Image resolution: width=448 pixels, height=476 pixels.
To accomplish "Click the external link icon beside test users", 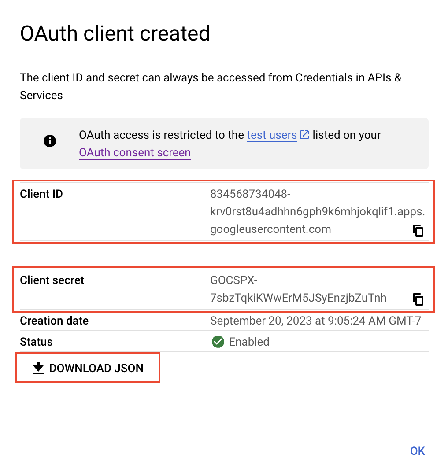I will pos(304,135).
